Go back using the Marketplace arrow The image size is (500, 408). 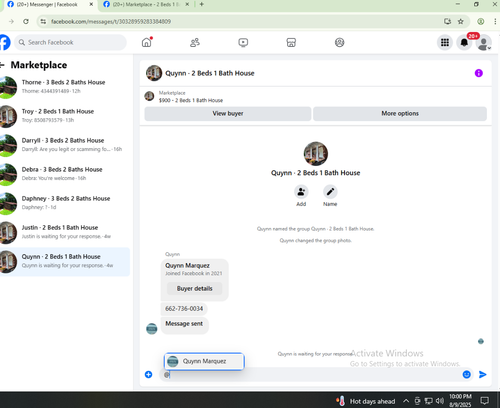[x=2, y=65]
